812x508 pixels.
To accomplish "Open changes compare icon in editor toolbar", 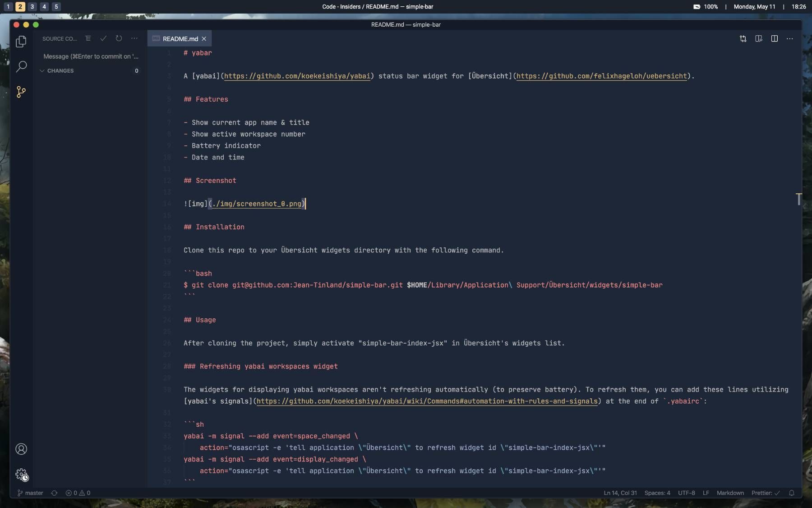I will pyautogui.click(x=743, y=39).
